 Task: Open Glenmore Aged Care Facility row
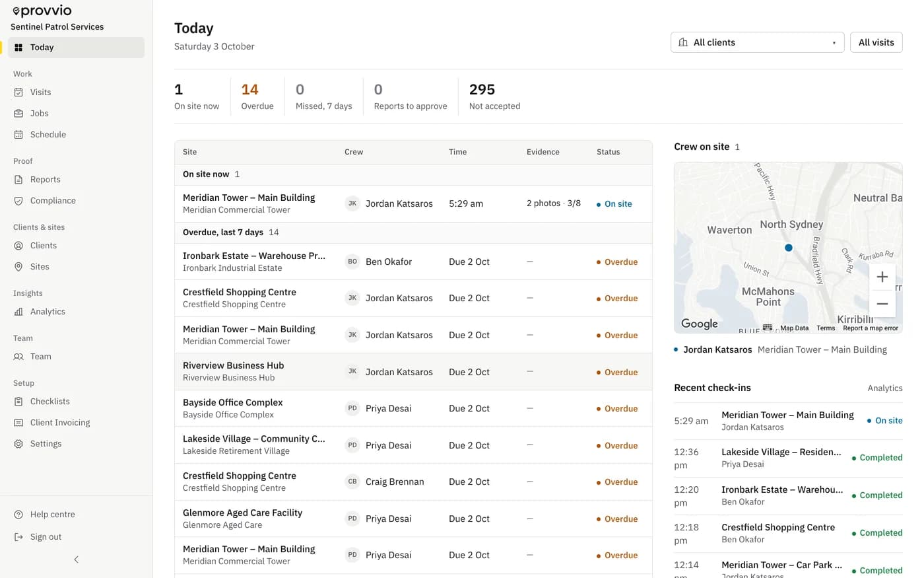click(x=413, y=519)
